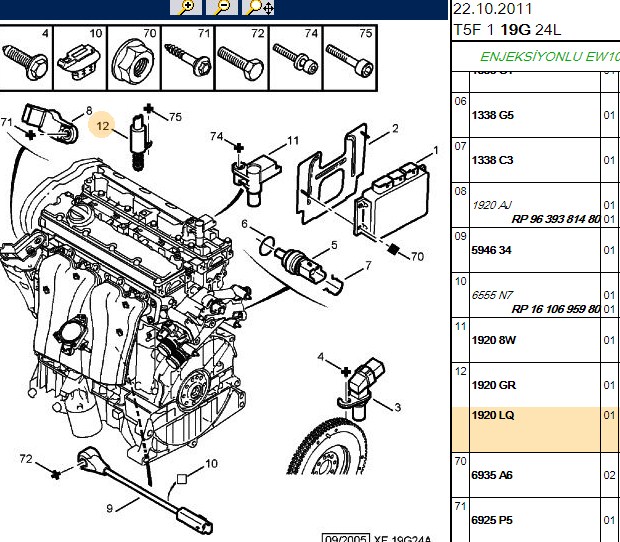Open clip thumbnail number 10

[80, 58]
